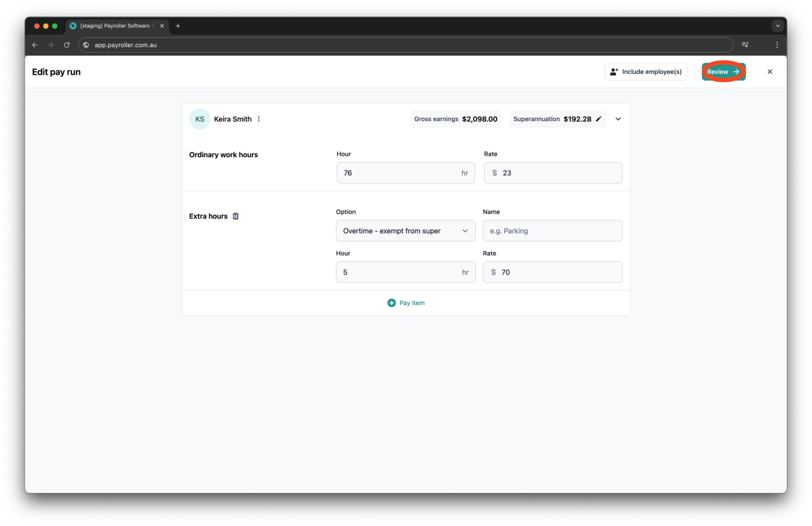This screenshot has height=526, width=812.
Task: Open Keira Smith's three-dot options menu
Action: click(x=259, y=119)
